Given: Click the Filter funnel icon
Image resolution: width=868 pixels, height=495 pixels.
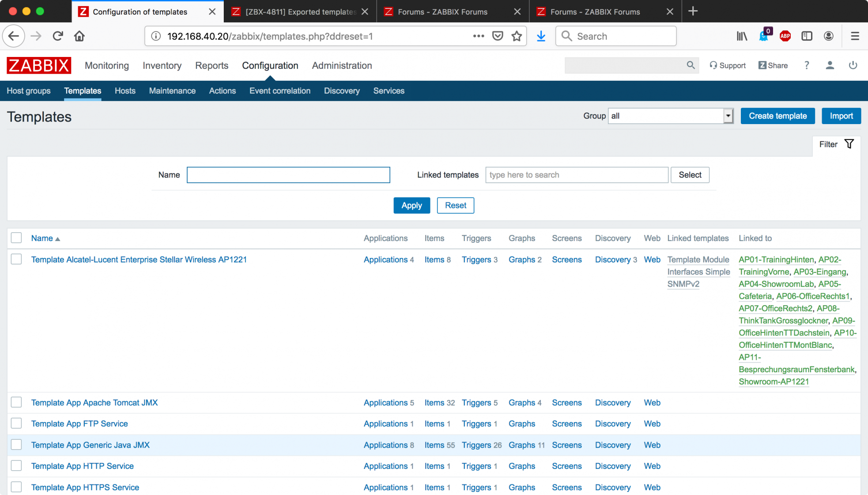Looking at the screenshot, I should pos(849,144).
